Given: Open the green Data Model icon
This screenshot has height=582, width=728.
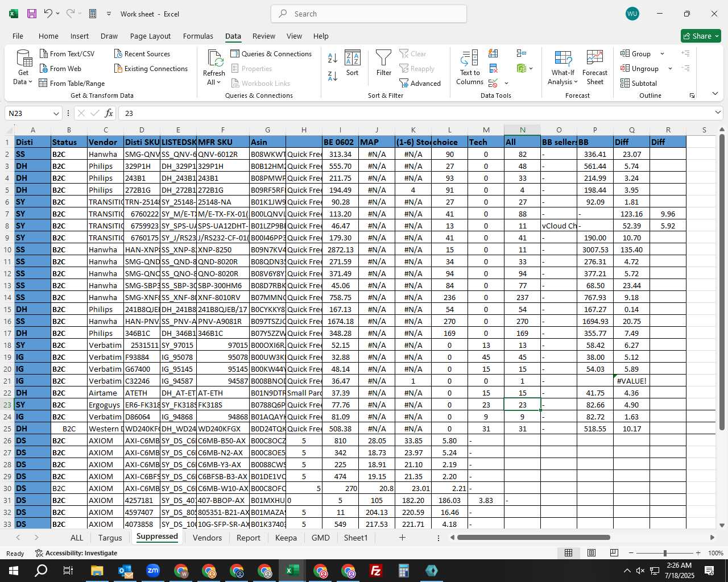Looking at the screenshot, I should click(522, 68).
